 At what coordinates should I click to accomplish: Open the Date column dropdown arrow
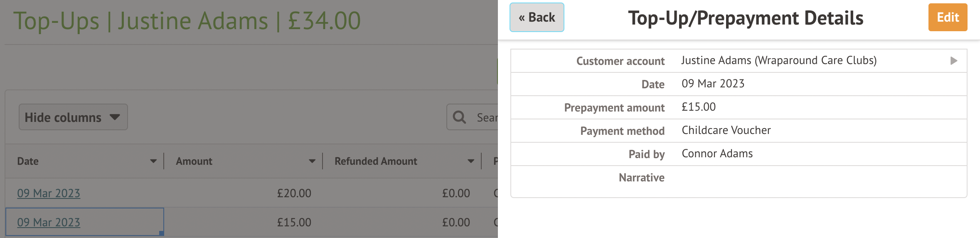coord(153,161)
